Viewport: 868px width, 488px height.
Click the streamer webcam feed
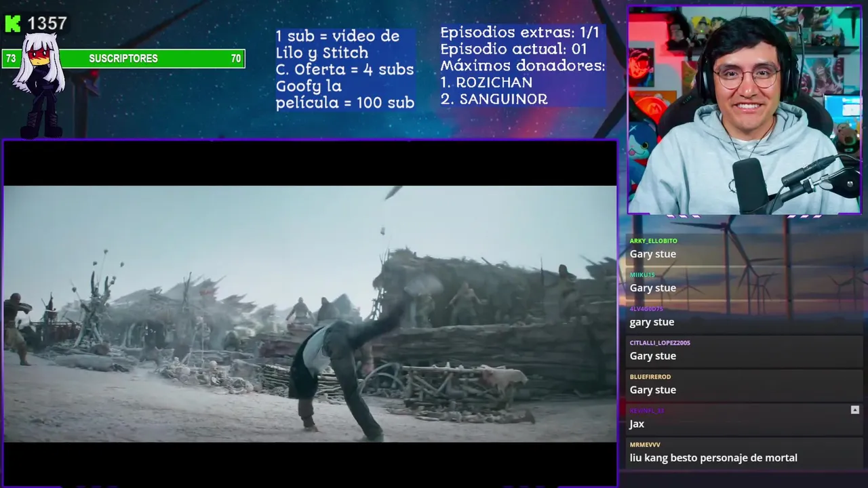tap(745, 110)
